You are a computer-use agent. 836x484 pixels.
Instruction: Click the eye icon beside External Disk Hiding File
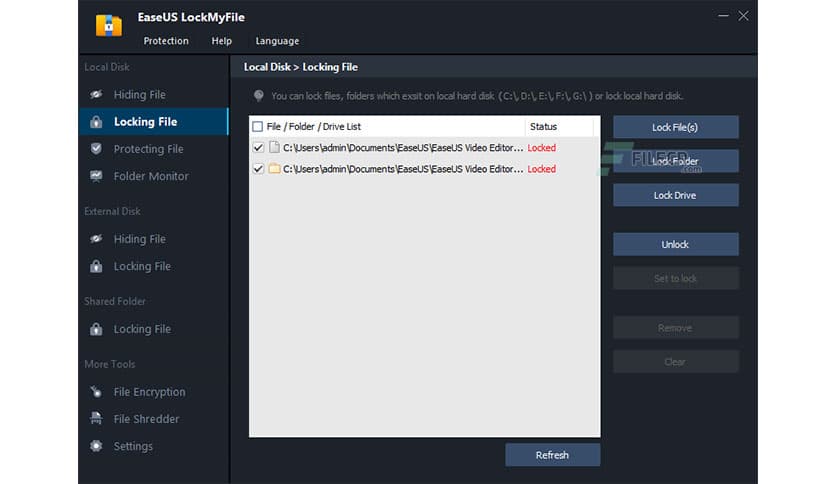[x=96, y=239]
